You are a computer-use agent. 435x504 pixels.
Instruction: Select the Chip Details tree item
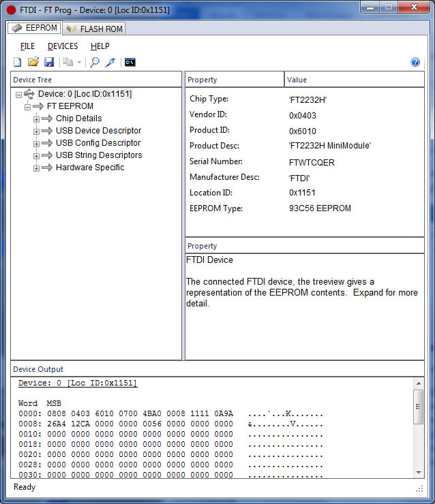pos(79,119)
